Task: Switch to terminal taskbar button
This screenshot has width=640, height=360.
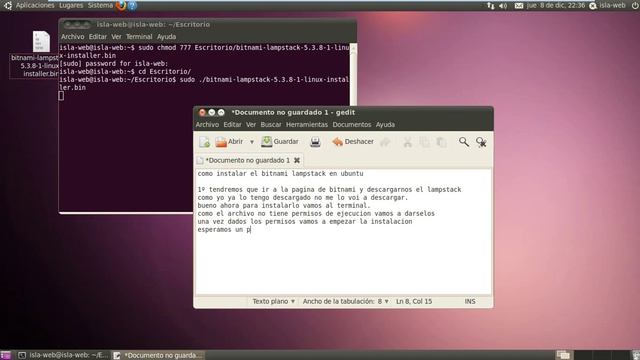Action: tap(63, 355)
